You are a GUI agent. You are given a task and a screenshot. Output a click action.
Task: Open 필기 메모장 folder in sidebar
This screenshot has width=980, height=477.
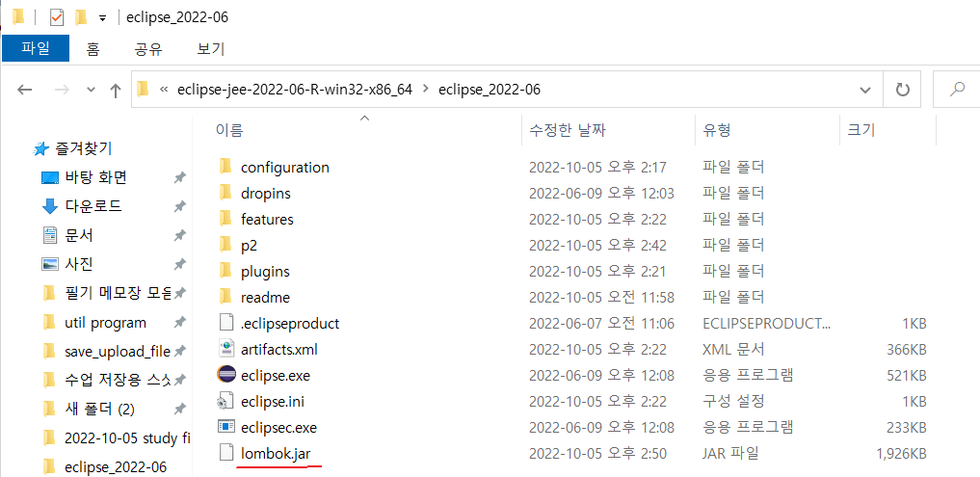tap(118, 293)
